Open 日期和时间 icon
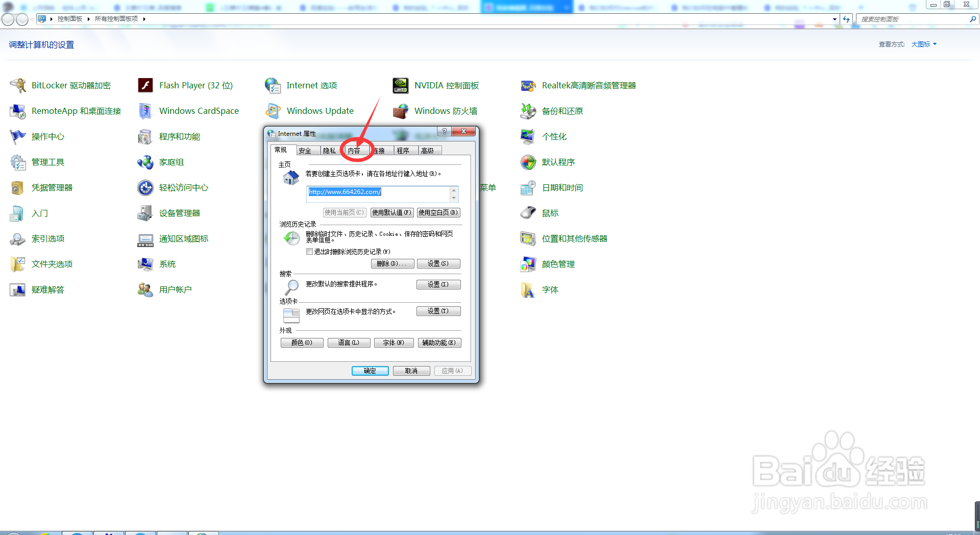 528,187
